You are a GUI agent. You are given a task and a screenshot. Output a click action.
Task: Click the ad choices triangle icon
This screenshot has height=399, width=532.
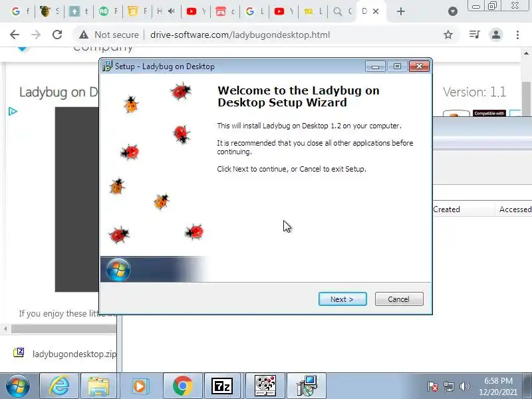(13, 111)
